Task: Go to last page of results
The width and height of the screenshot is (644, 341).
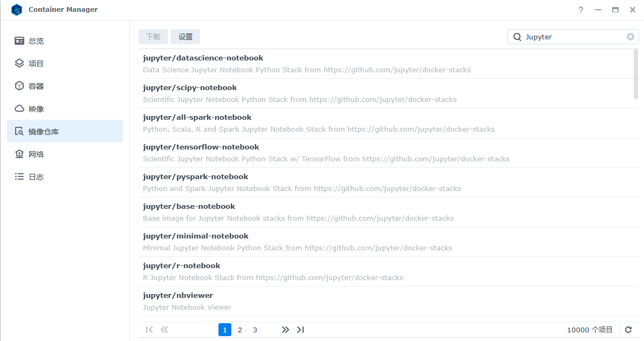Action: tap(300, 330)
